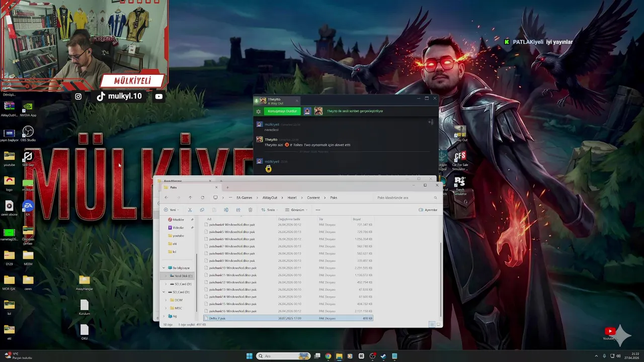Open the Yeni new item dropdown

point(171,210)
